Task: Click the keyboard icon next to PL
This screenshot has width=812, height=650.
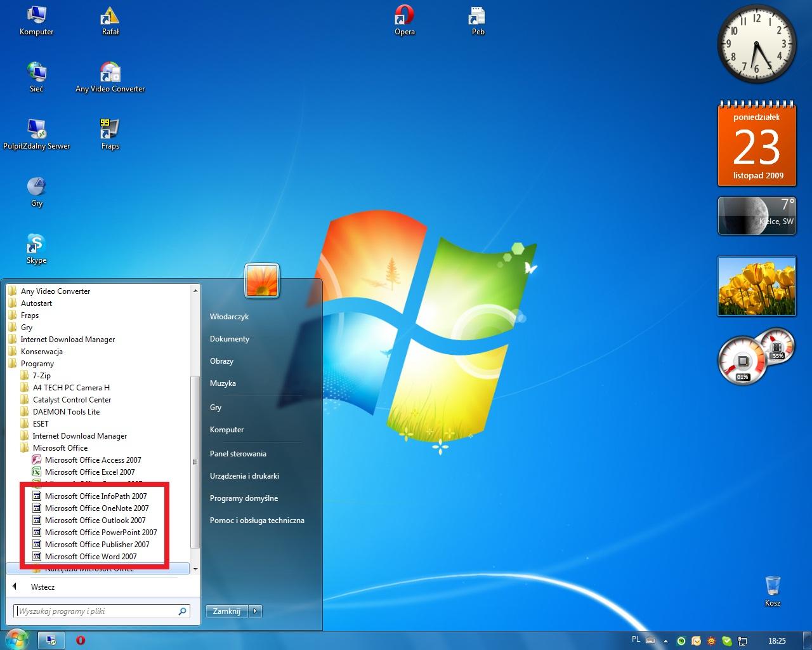Action: [x=651, y=640]
